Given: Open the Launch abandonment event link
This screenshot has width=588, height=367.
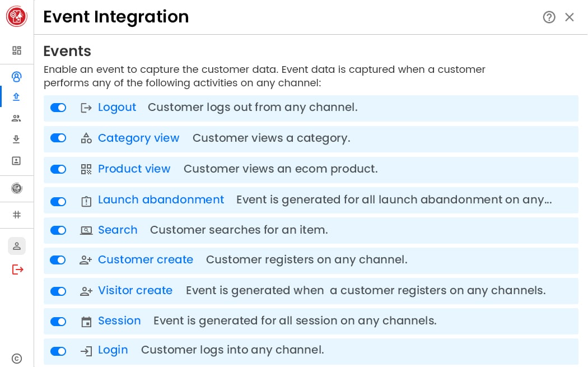Looking at the screenshot, I should (x=161, y=199).
